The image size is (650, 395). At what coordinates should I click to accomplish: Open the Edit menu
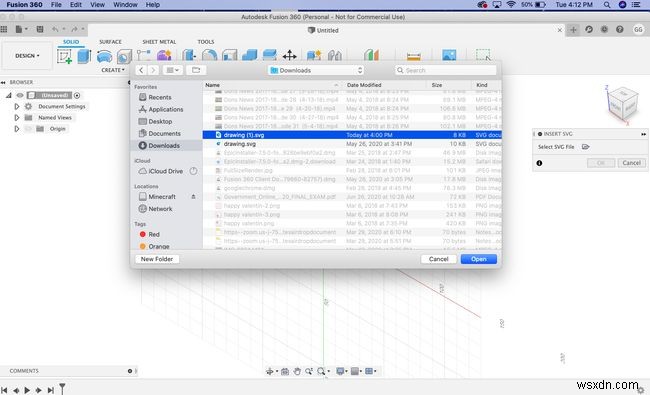tap(76, 5)
